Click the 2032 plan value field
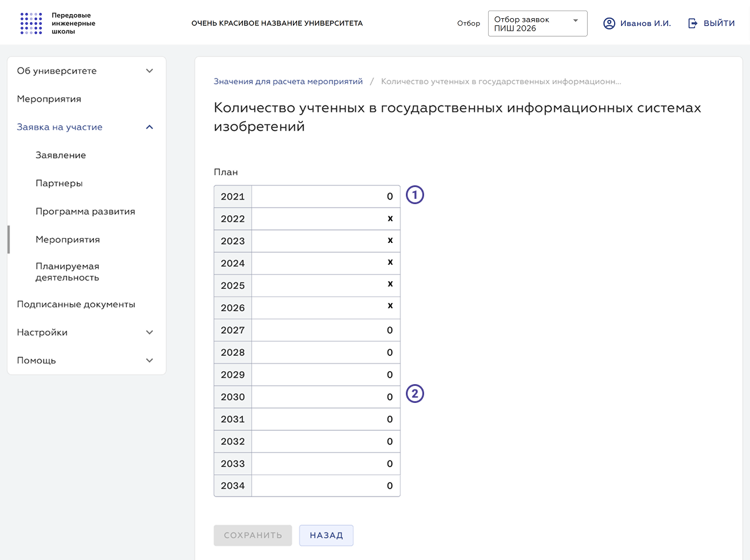This screenshot has width=750, height=560. (326, 441)
